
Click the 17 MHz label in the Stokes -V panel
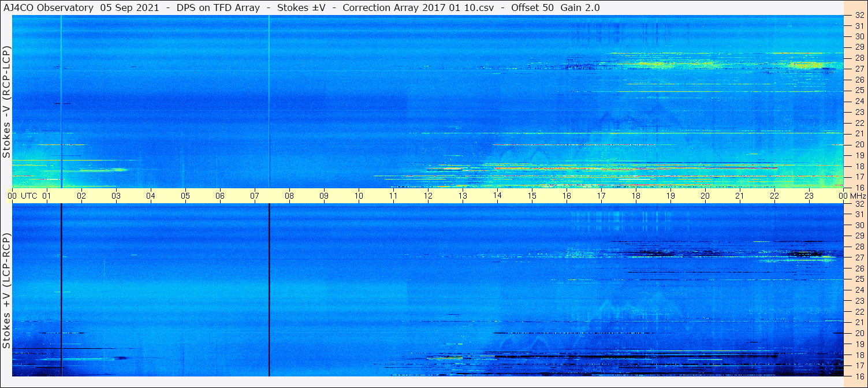(x=859, y=177)
